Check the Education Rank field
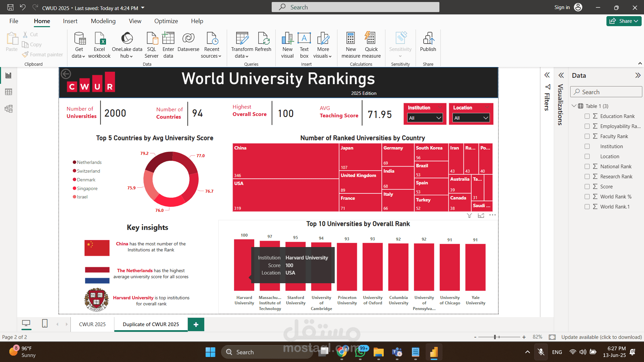 [587, 116]
